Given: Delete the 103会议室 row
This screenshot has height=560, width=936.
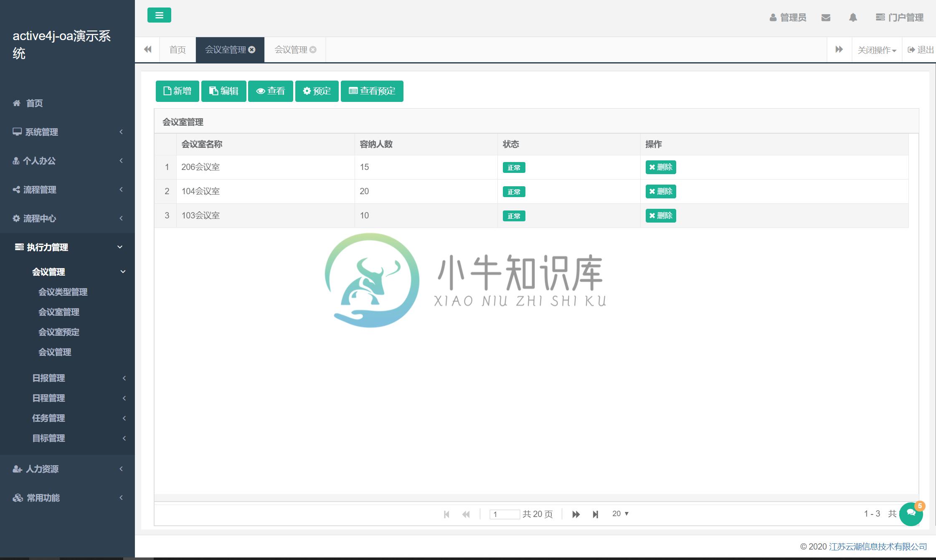Looking at the screenshot, I should pyautogui.click(x=660, y=215).
